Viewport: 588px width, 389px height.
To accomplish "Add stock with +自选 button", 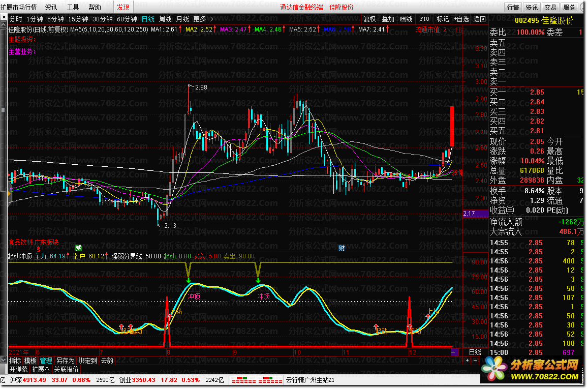I will (461, 19).
